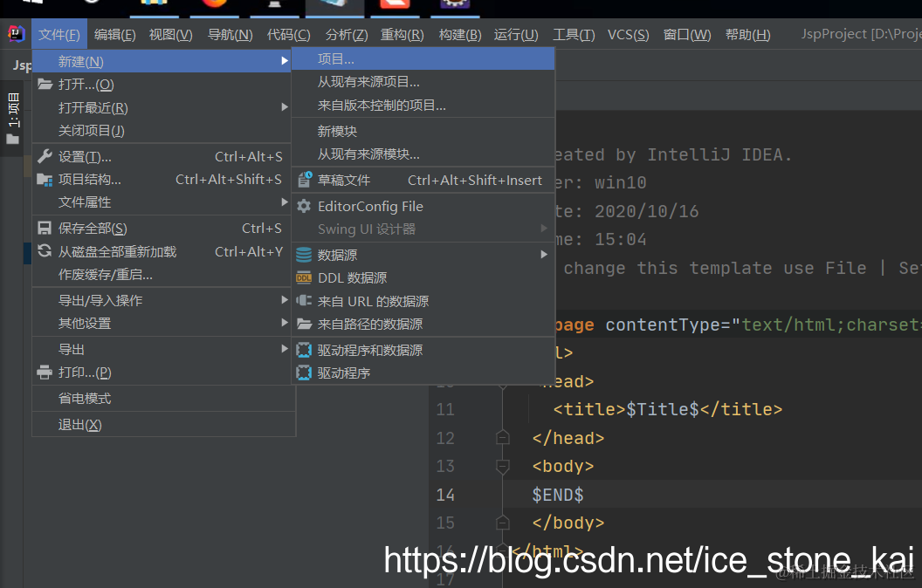Image resolution: width=922 pixels, height=588 pixels.
Task: Open the 视图(V) menu
Action: click(170, 35)
